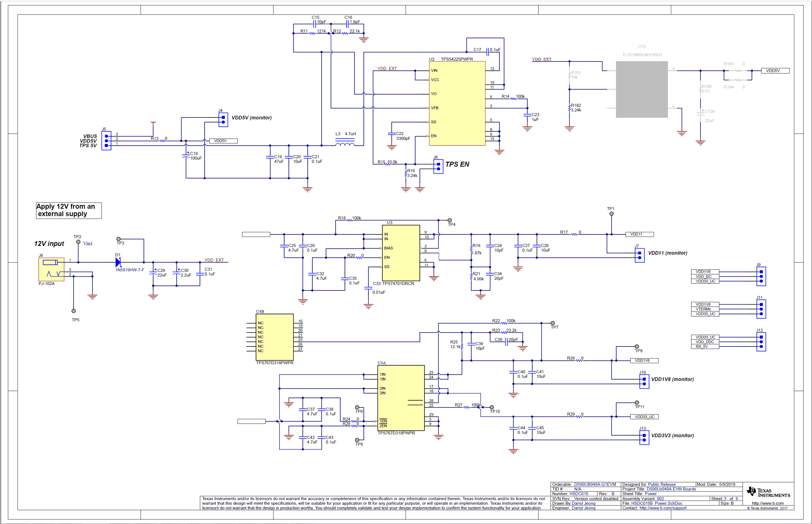Click the Texas Instruments logo in title block
This screenshot has width=812, height=524.
[768, 492]
